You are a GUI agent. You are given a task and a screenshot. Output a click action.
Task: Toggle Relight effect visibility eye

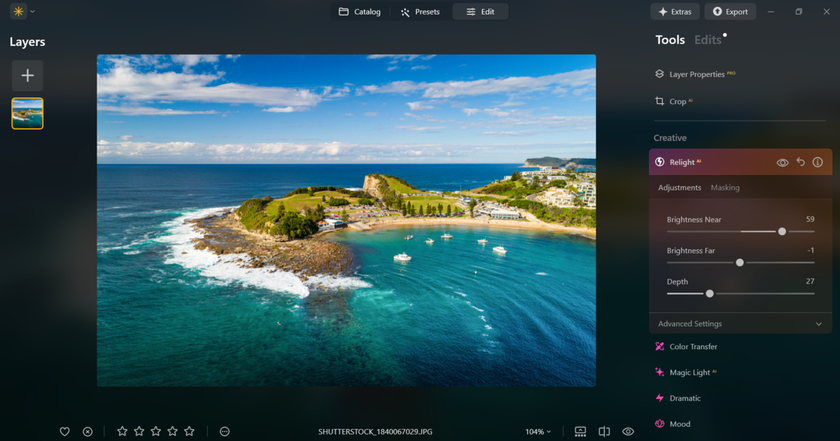click(782, 162)
